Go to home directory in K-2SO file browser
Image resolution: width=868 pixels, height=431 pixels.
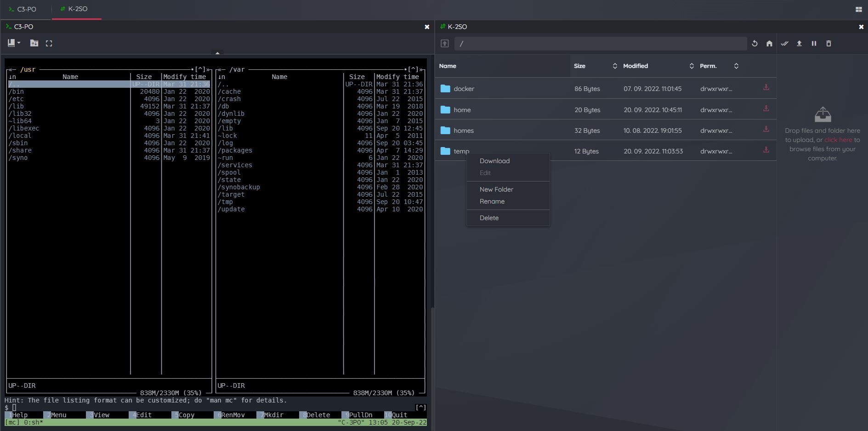coord(769,44)
